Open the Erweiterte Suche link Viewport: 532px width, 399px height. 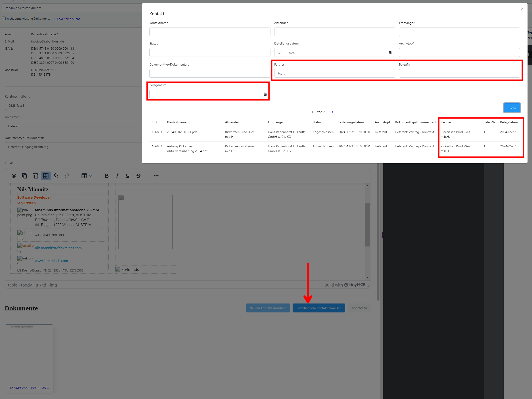point(69,19)
